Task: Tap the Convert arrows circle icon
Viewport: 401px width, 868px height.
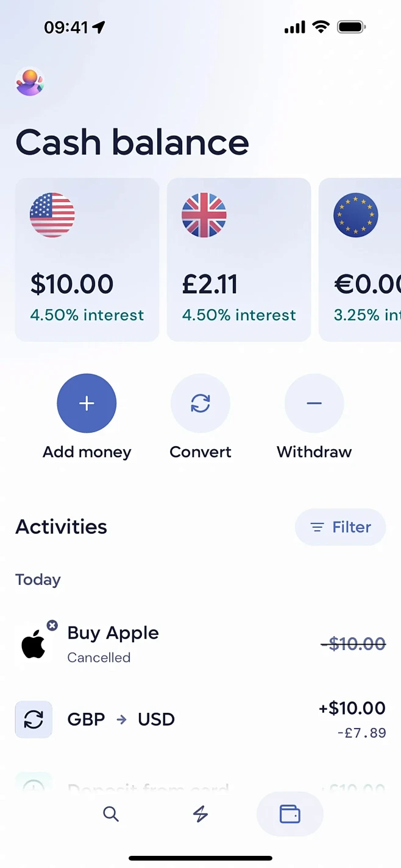Action: pos(200,403)
